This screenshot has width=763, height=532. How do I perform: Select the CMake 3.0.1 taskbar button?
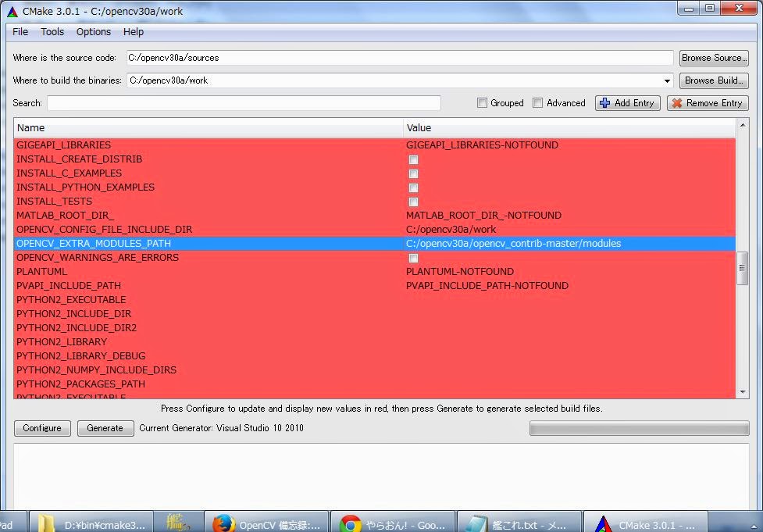click(x=645, y=523)
